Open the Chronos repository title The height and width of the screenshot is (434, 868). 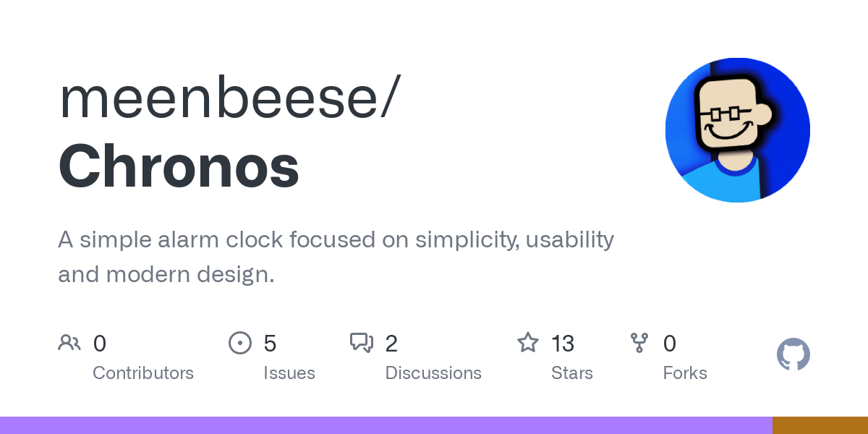click(x=179, y=166)
